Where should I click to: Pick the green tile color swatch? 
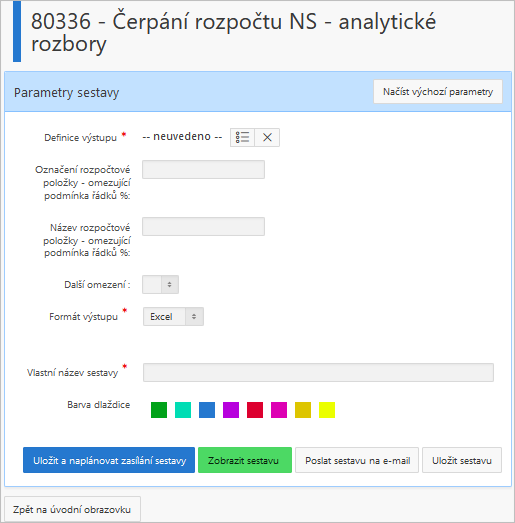(159, 410)
